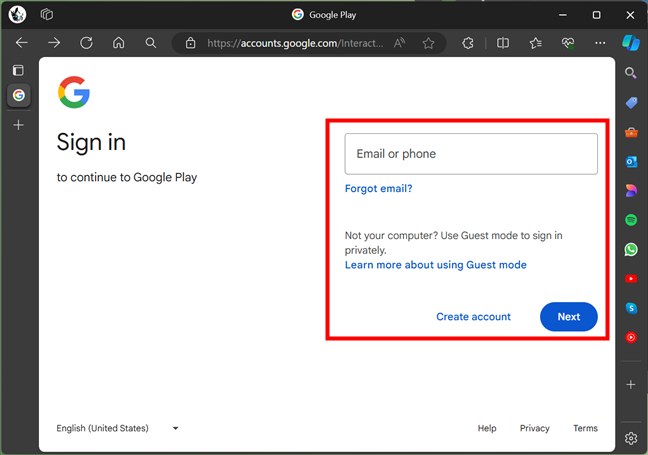The height and width of the screenshot is (455, 648).
Task: Add this page to favorites star
Action: click(x=429, y=43)
